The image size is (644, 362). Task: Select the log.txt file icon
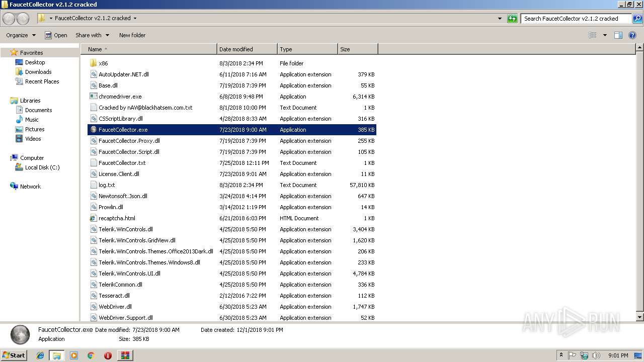[93, 185]
